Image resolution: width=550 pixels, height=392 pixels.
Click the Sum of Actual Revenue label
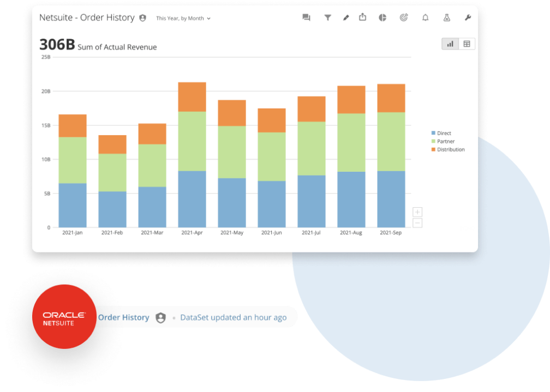[117, 47]
